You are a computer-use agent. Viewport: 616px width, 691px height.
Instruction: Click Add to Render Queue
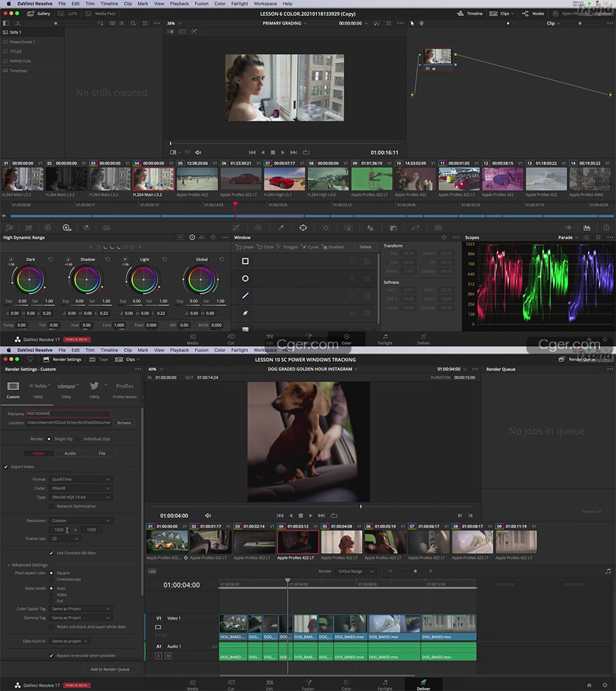110,669
